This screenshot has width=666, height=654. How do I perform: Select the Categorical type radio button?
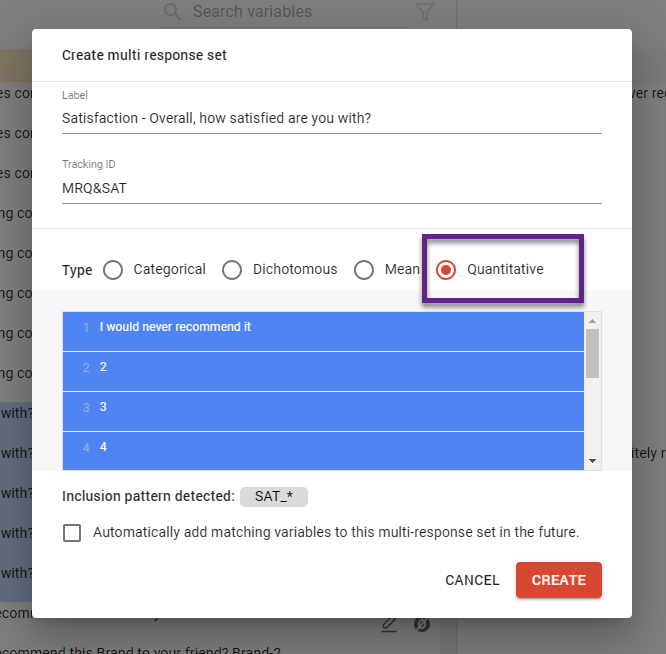pyautogui.click(x=114, y=270)
